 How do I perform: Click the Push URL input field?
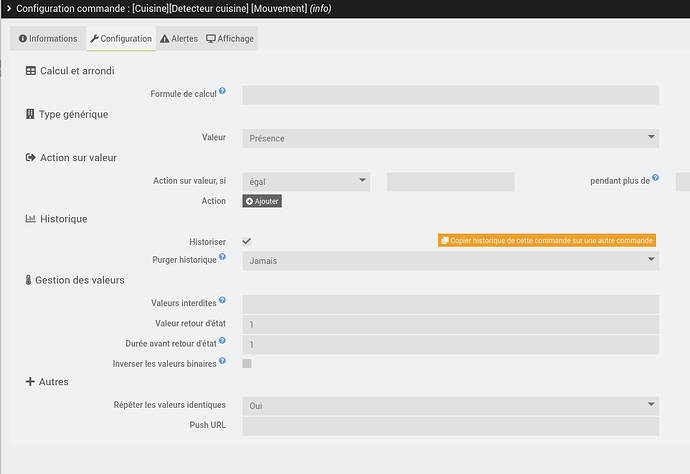coord(450,426)
